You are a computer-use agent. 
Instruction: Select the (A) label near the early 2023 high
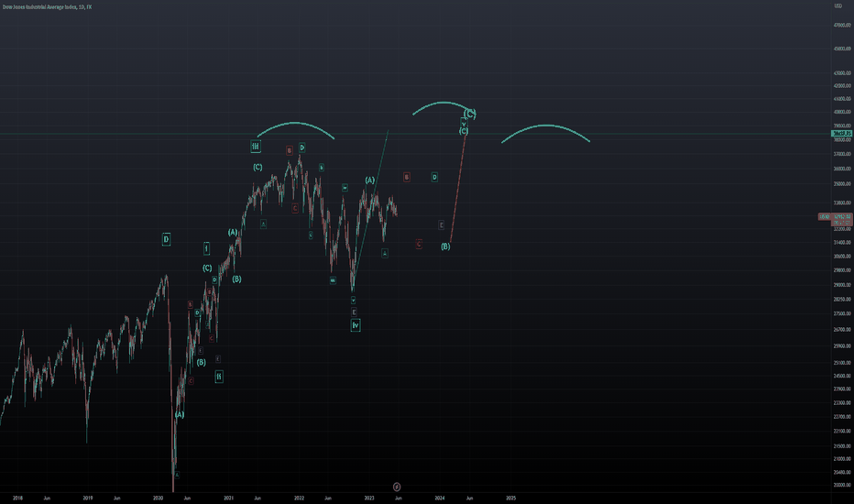370,181
